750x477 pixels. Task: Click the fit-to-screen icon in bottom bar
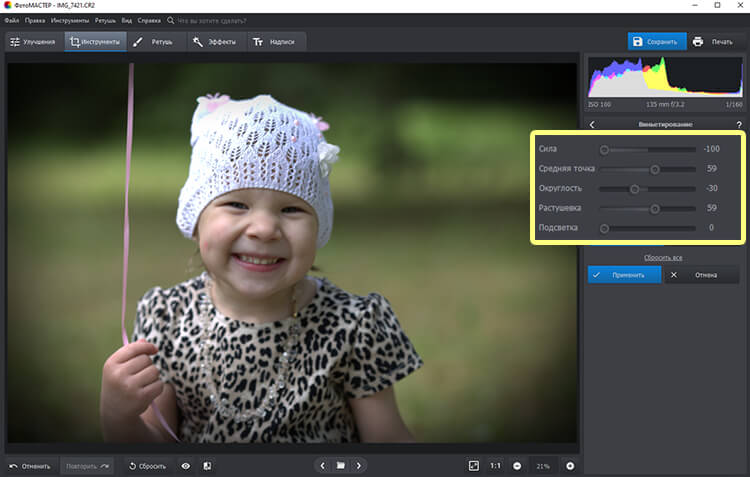point(474,466)
